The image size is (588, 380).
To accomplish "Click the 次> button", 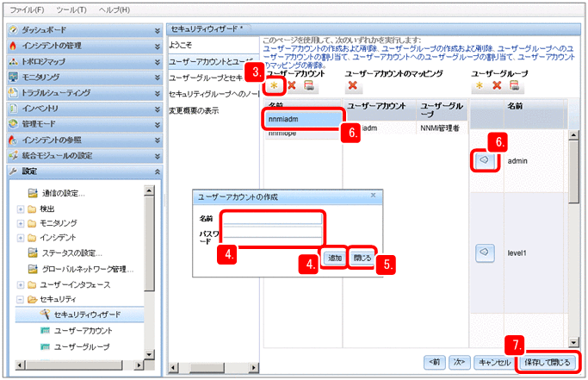I will pyautogui.click(x=459, y=362).
